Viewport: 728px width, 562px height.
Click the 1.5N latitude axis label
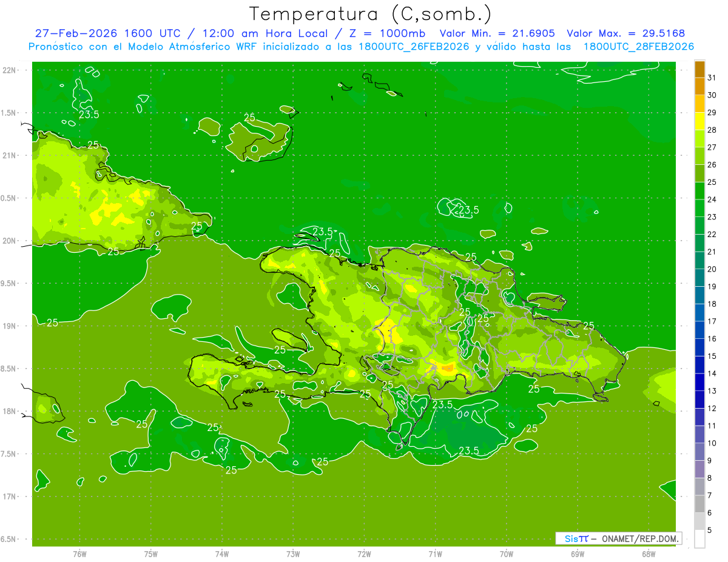(9, 113)
